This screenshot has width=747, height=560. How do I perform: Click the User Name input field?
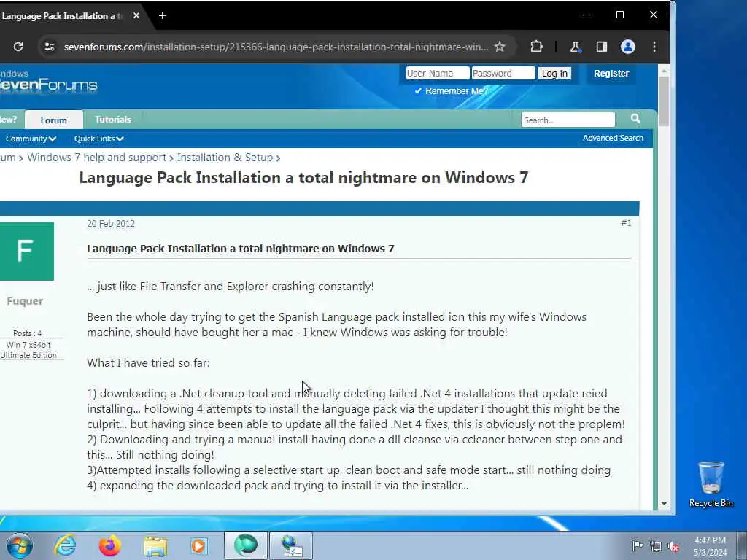click(438, 74)
